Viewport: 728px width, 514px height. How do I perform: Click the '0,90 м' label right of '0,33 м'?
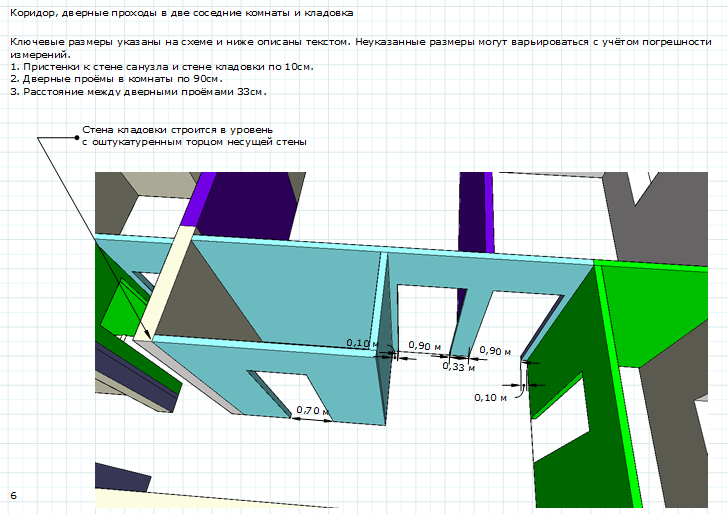(495, 351)
